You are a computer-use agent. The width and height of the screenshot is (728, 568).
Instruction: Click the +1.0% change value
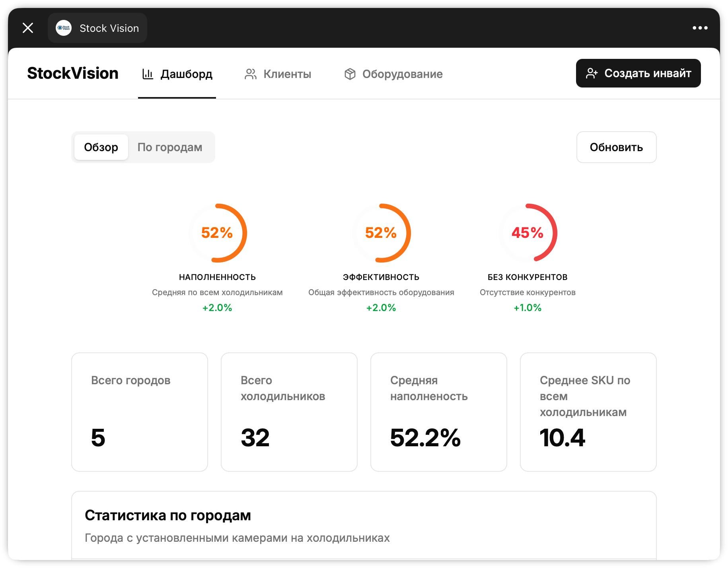(x=528, y=307)
